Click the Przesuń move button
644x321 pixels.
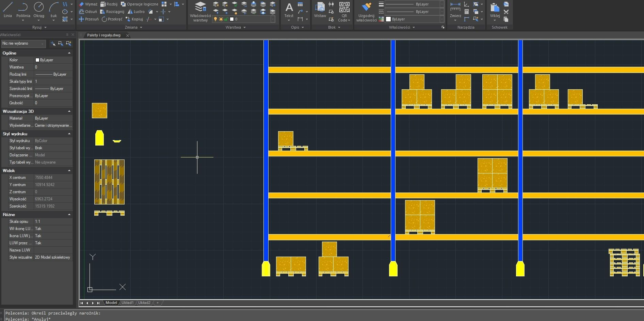point(89,19)
